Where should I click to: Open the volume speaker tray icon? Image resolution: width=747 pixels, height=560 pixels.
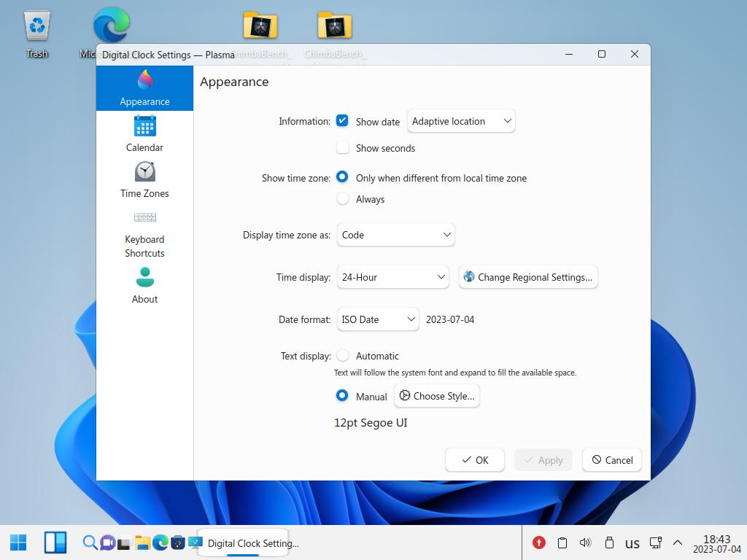pyautogui.click(x=585, y=542)
